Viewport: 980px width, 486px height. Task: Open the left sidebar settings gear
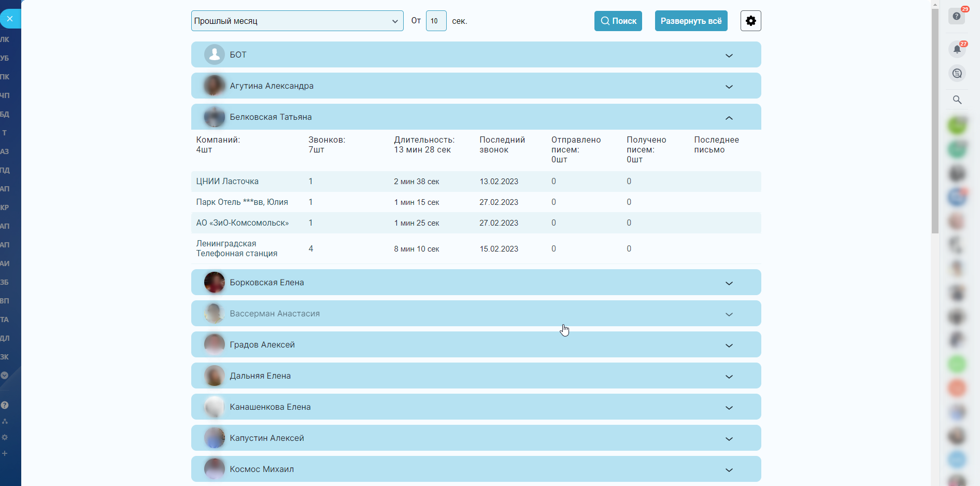point(5,437)
